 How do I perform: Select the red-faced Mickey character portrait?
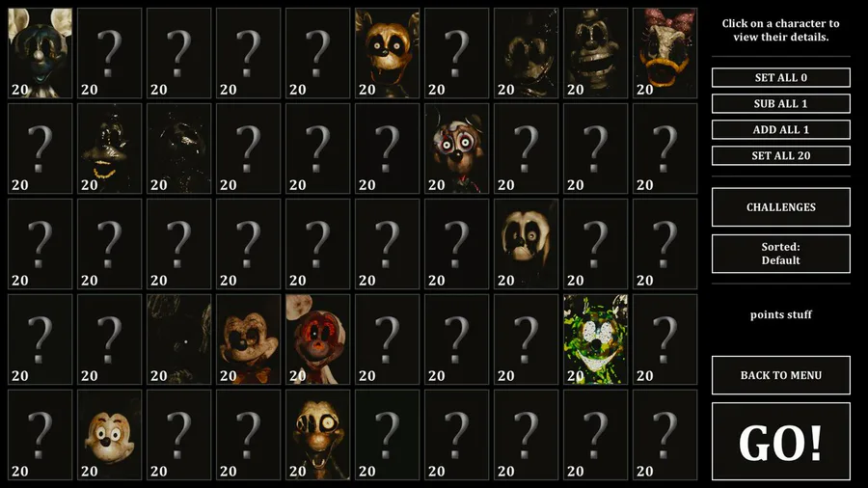pos(317,339)
